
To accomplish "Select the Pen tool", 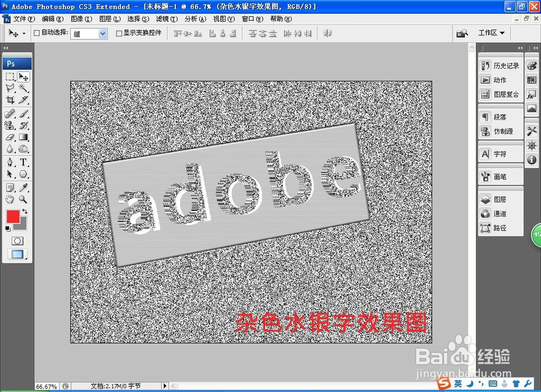I will tap(10, 162).
